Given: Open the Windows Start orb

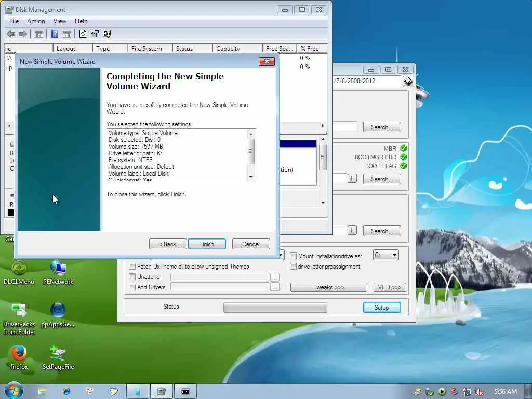Looking at the screenshot, I should 14,391.
